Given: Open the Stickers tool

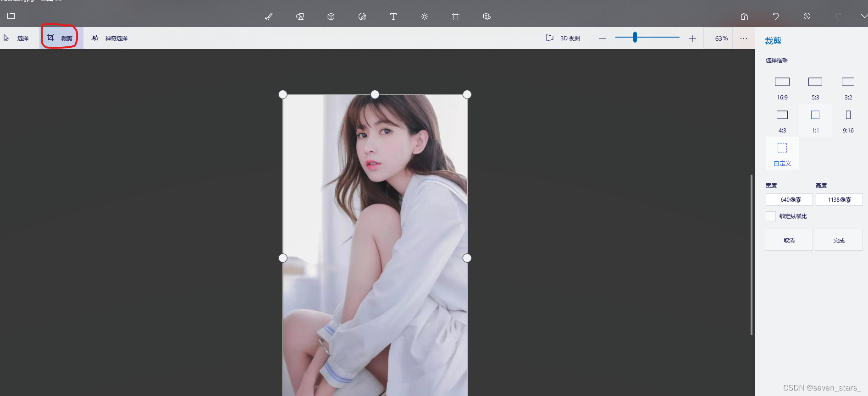Looking at the screenshot, I should click(362, 16).
